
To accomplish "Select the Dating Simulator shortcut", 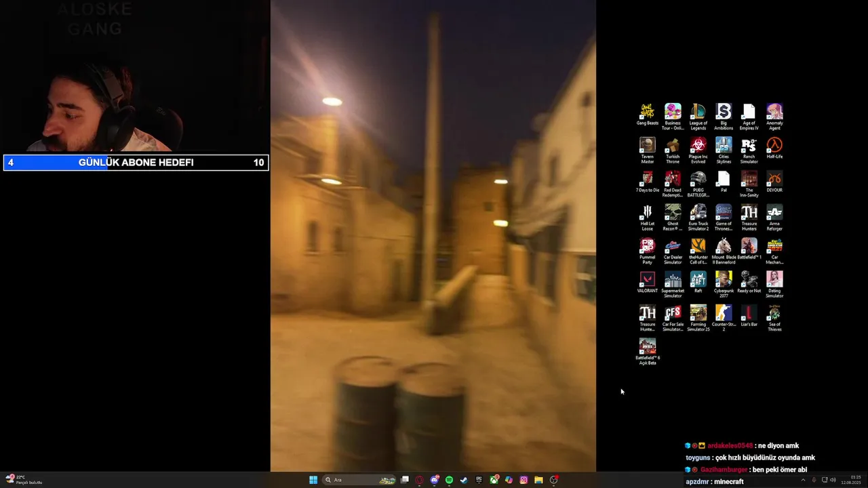I will click(x=774, y=285).
